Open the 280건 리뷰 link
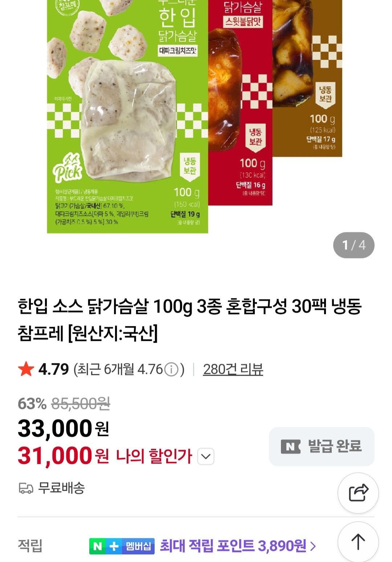 233,370
